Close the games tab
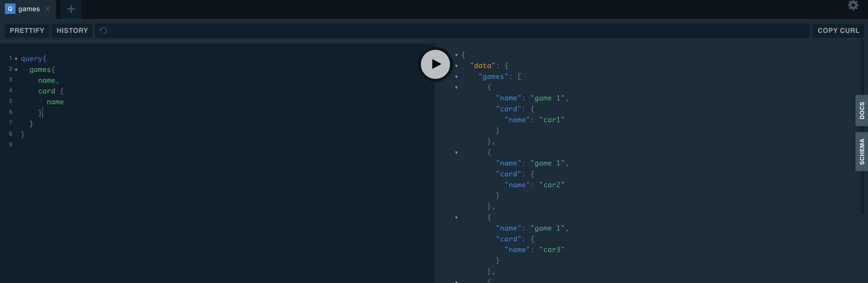The width and height of the screenshot is (868, 283). 48,9
